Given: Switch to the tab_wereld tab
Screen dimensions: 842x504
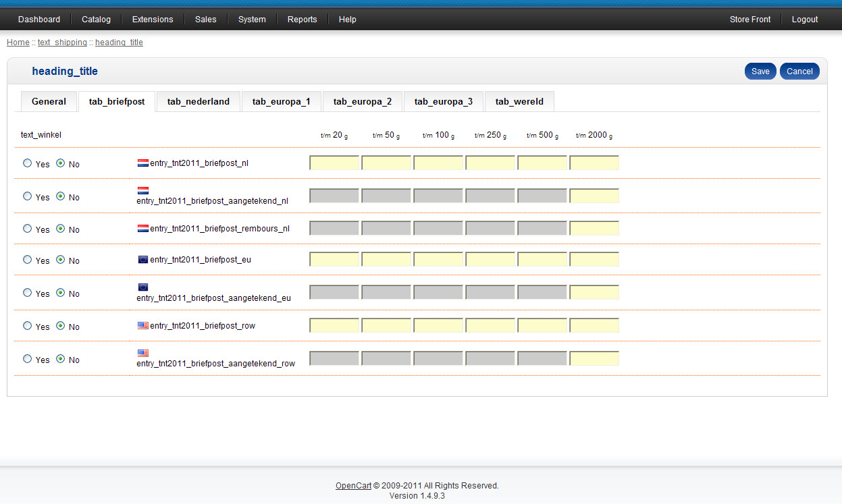Looking at the screenshot, I should pyautogui.click(x=519, y=101).
